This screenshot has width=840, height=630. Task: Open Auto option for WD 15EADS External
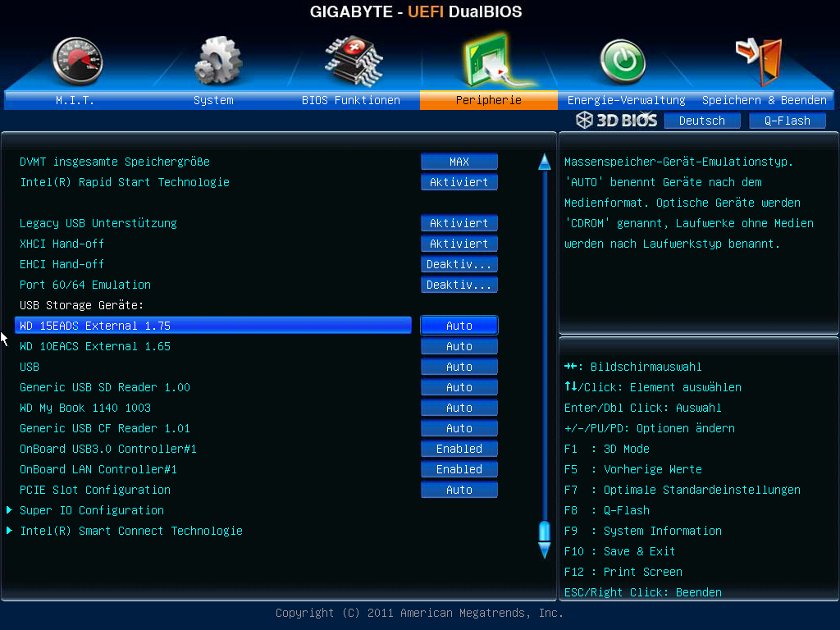[x=459, y=325]
